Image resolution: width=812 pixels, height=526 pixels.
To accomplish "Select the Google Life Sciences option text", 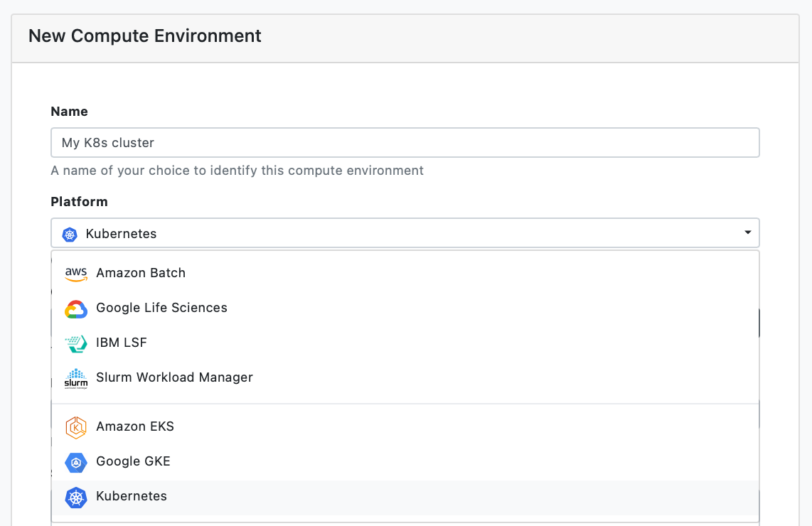I will [x=161, y=308].
